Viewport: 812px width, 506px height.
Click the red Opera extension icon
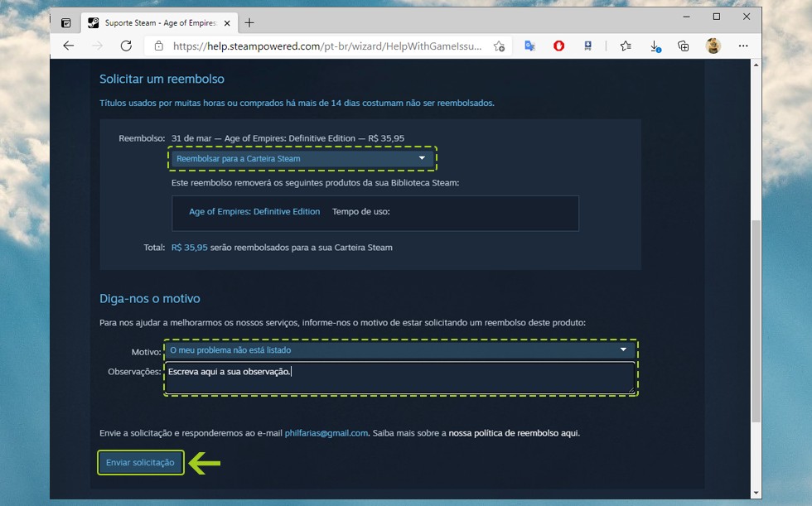[559, 46]
